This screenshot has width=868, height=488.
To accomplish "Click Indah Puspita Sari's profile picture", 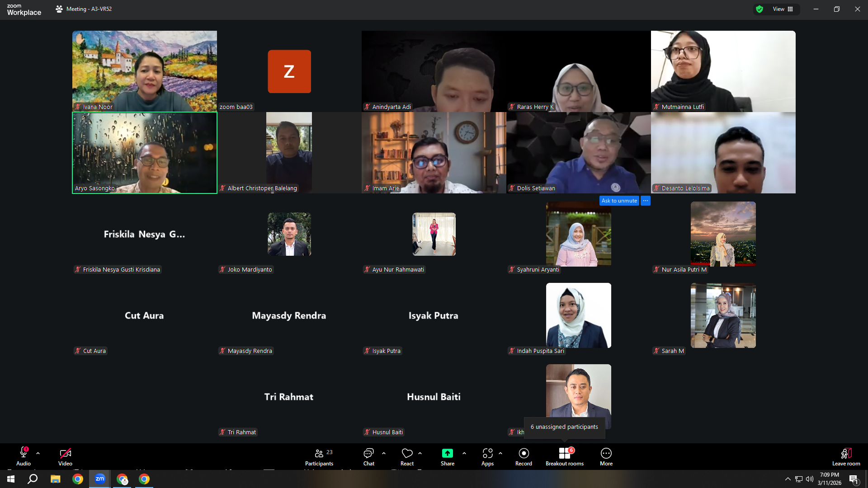I will pyautogui.click(x=579, y=315).
